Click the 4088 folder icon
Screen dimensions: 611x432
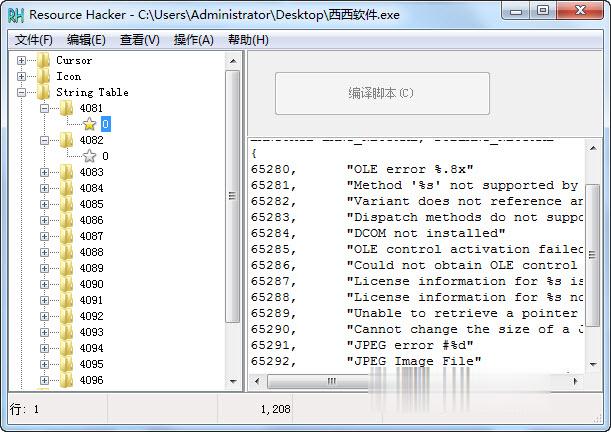pyautogui.click(x=67, y=252)
